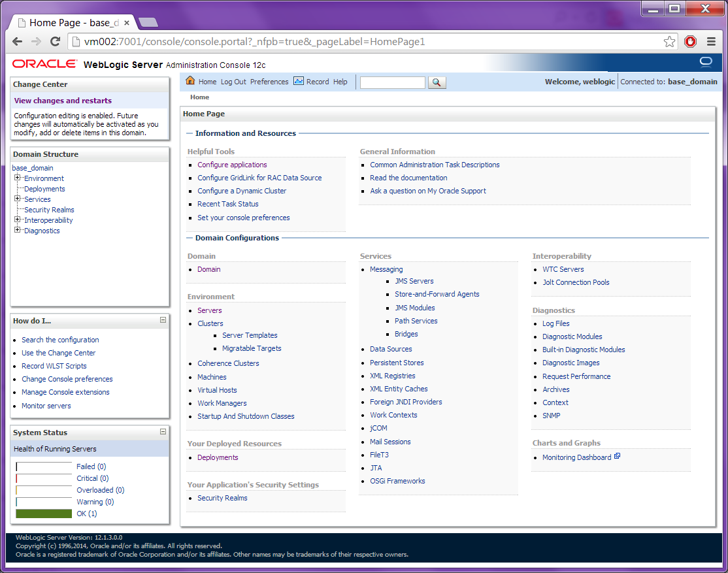Open Monitor servers help link
728x573 pixels.
(x=46, y=406)
